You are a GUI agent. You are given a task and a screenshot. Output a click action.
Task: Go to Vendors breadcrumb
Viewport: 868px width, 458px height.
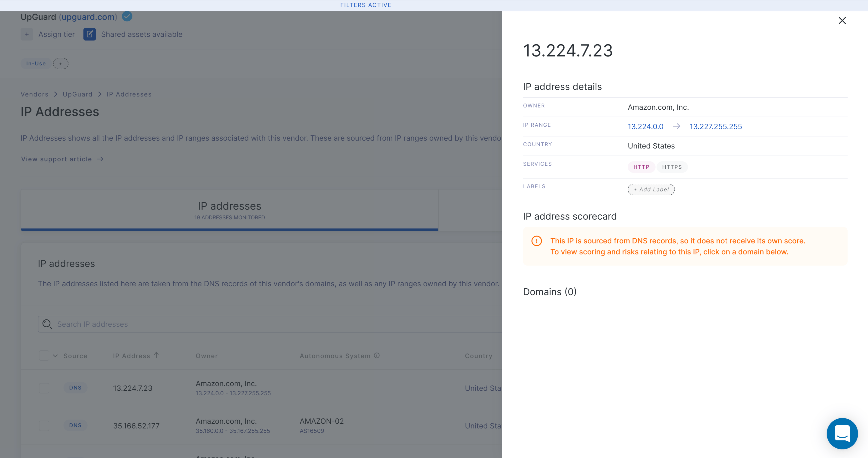35,94
